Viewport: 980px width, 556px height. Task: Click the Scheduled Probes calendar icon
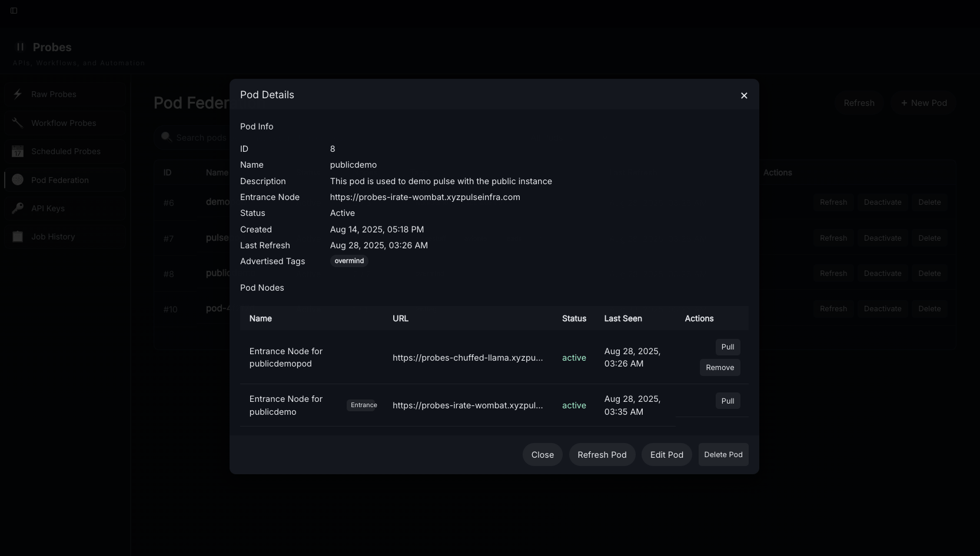click(x=18, y=151)
